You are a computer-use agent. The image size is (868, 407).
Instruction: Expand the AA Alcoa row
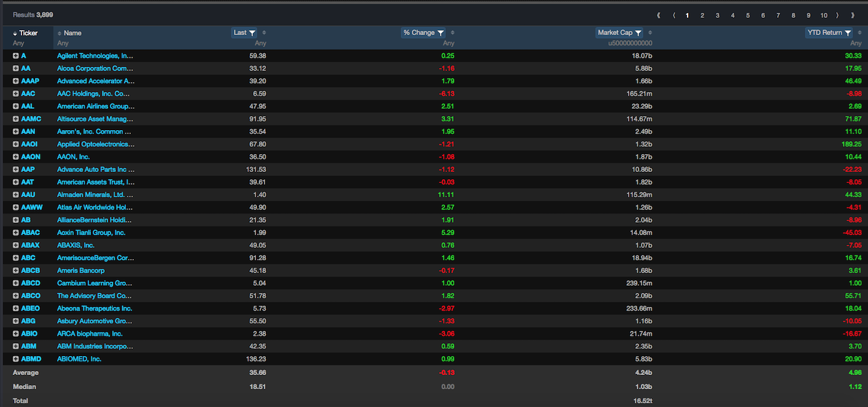pos(16,68)
